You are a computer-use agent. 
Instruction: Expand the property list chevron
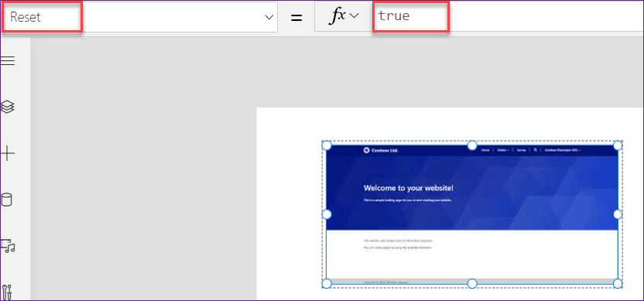[x=269, y=17]
